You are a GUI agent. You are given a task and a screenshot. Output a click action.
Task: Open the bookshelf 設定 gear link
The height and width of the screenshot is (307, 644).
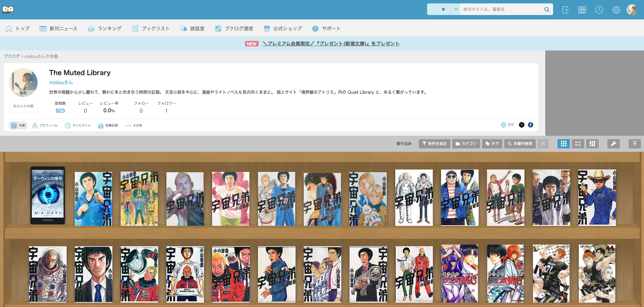click(507, 125)
